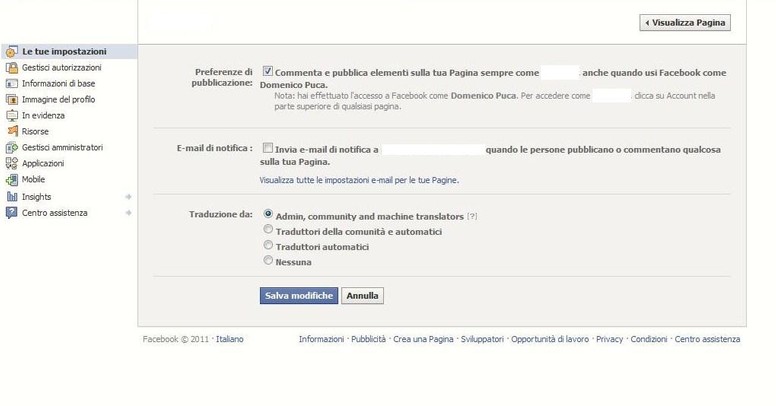
Task: Click the 'Risorse' sidebar icon
Action: coord(11,131)
